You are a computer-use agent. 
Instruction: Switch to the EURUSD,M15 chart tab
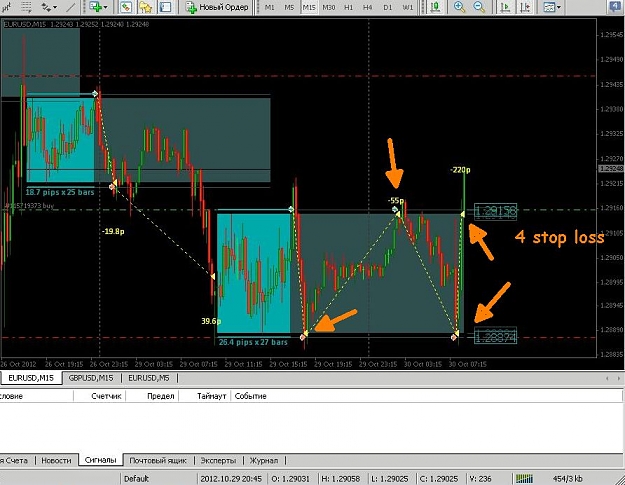[31, 378]
